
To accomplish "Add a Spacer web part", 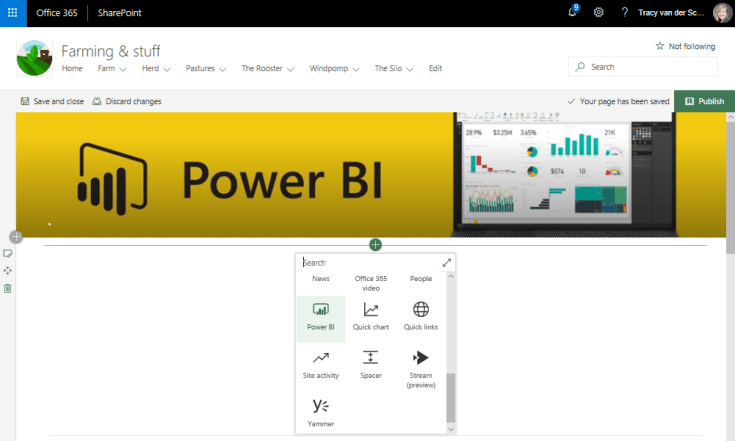I will point(370,365).
